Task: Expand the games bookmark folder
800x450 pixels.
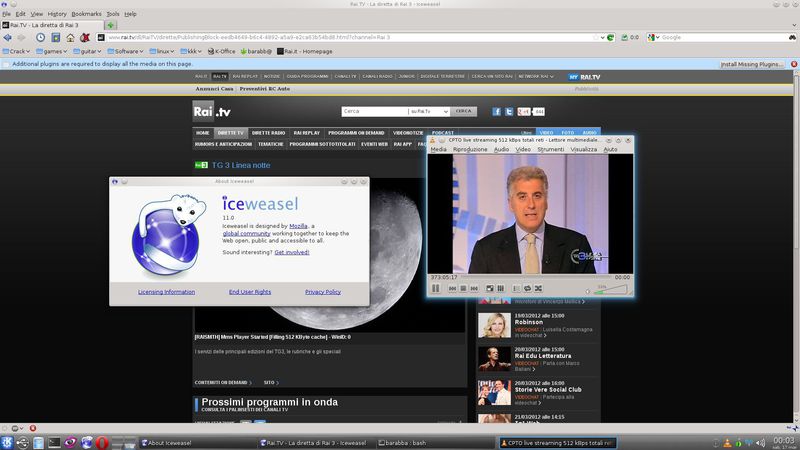Action: [x=53, y=50]
